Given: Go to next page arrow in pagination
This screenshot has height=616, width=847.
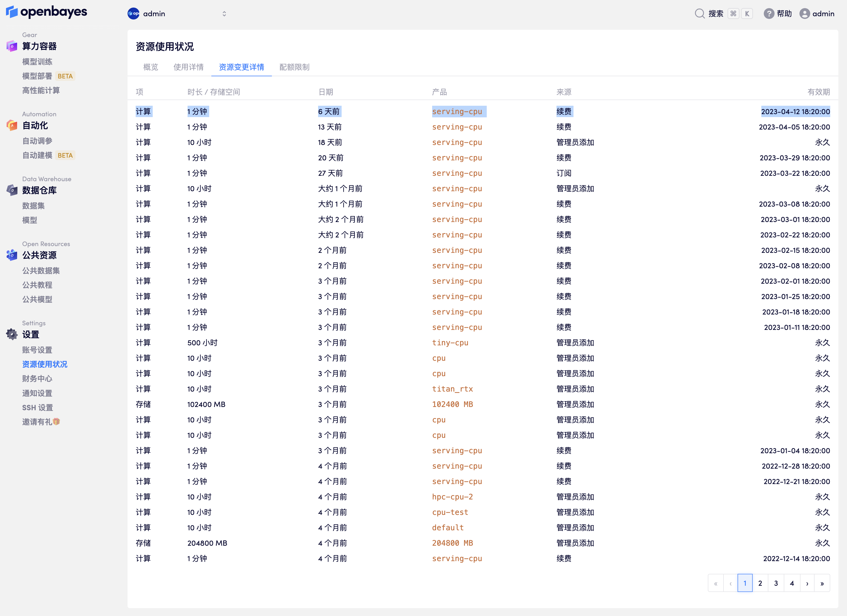Looking at the screenshot, I should pos(807,583).
